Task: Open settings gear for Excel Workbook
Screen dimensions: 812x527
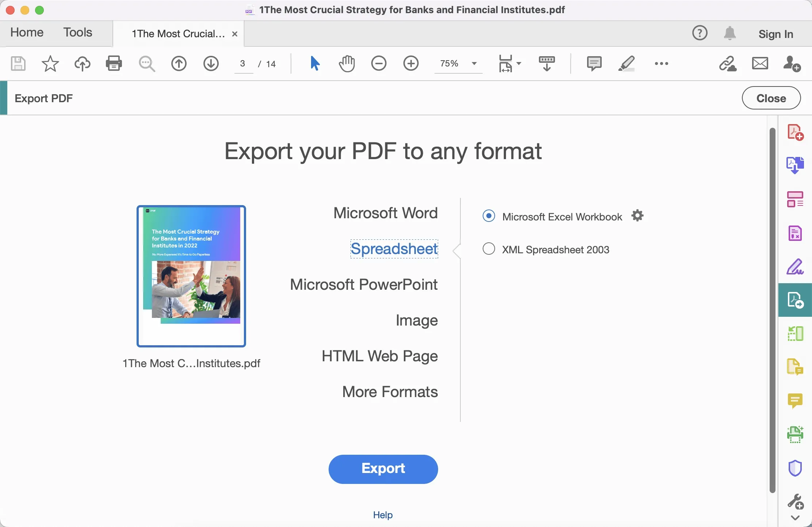Action: coord(637,216)
